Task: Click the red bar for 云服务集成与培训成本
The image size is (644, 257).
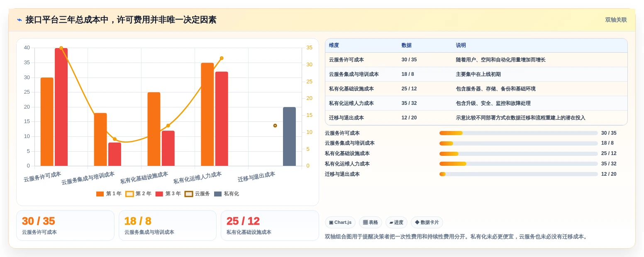Action: (x=115, y=154)
